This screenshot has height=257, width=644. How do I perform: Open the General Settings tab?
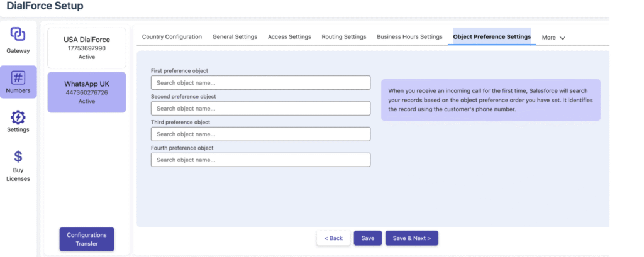coord(235,37)
